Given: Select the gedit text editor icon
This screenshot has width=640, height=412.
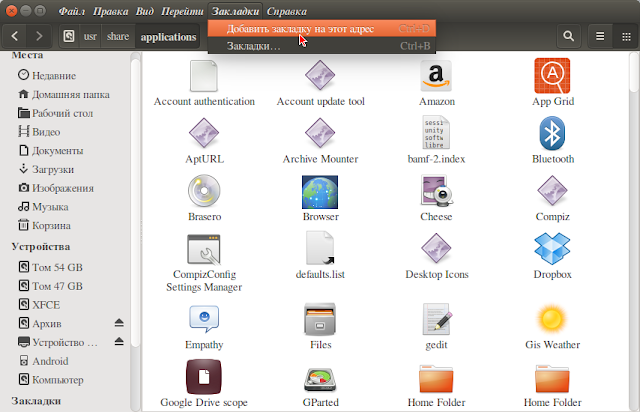Looking at the screenshot, I should 437,319.
